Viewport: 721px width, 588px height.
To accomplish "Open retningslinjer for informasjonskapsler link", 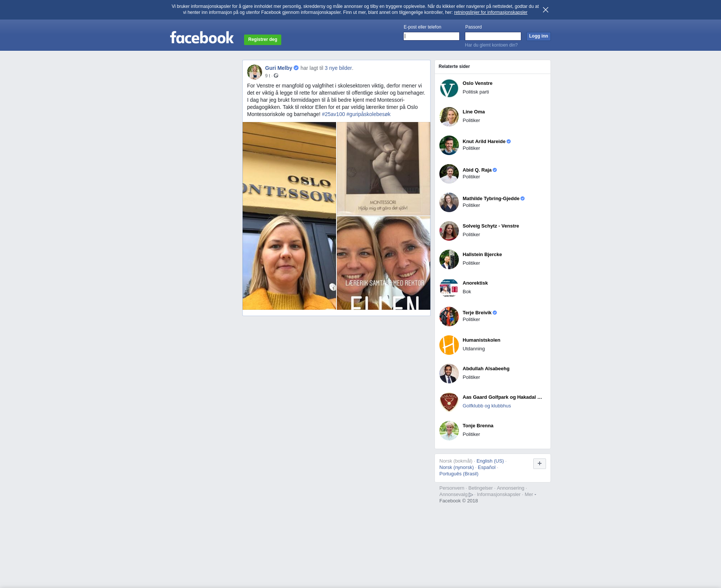I will 490,12.
